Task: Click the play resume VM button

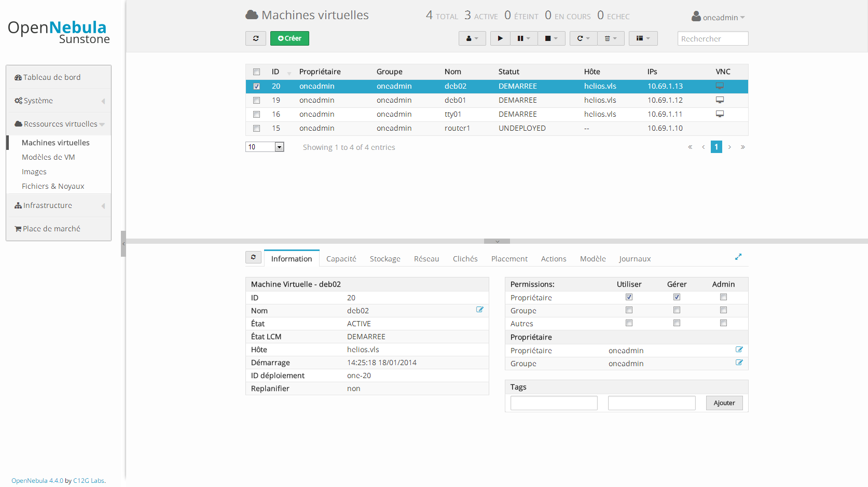Action: tap(500, 38)
